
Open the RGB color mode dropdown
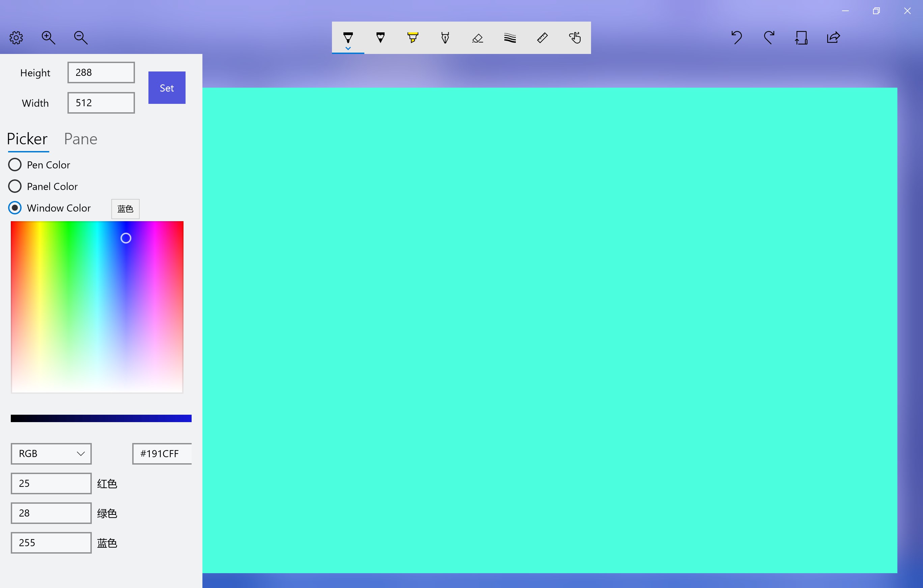pos(51,453)
